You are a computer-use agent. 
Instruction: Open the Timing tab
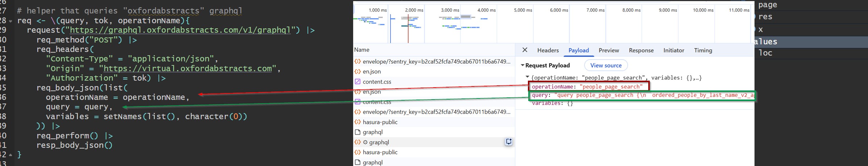click(703, 50)
